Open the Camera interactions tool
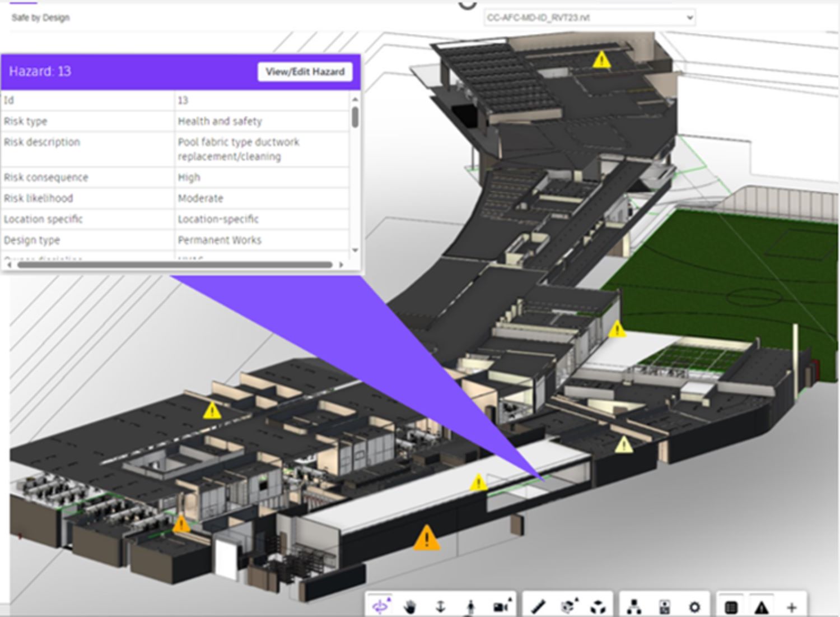The width and height of the screenshot is (840, 617). (502, 605)
